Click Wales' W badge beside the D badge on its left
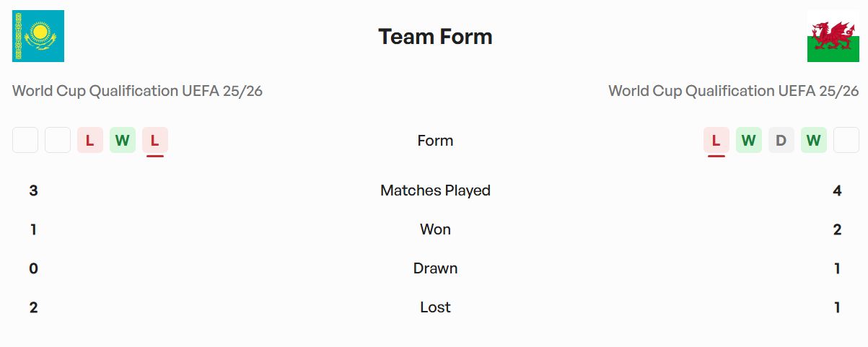Image resolution: width=868 pixels, height=347 pixels. (x=748, y=140)
